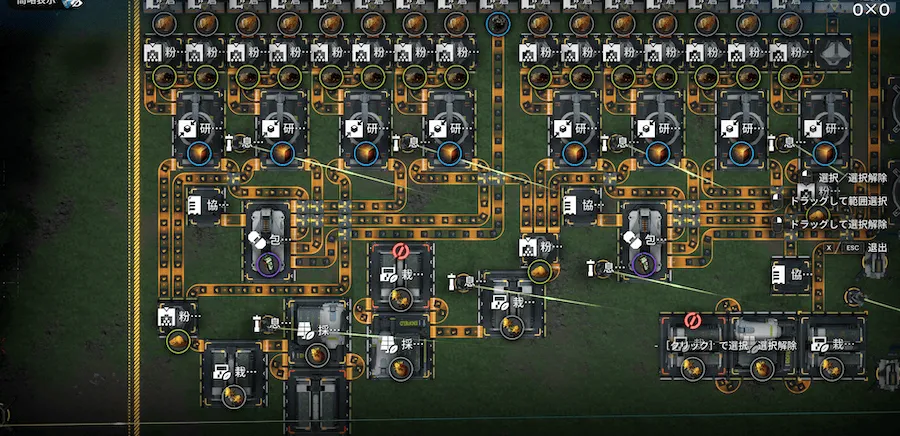Select the 協 building beside the left 包 machine
The image size is (900, 436).
207,205
